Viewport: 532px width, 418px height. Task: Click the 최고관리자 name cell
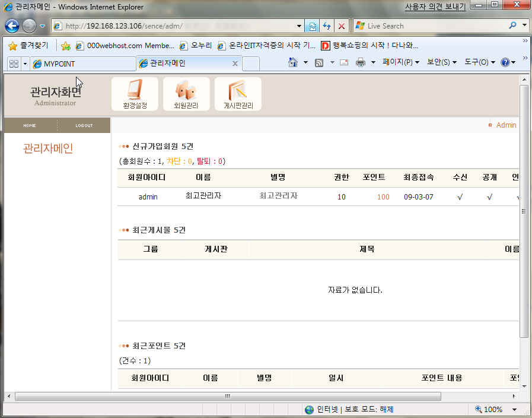[203, 196]
